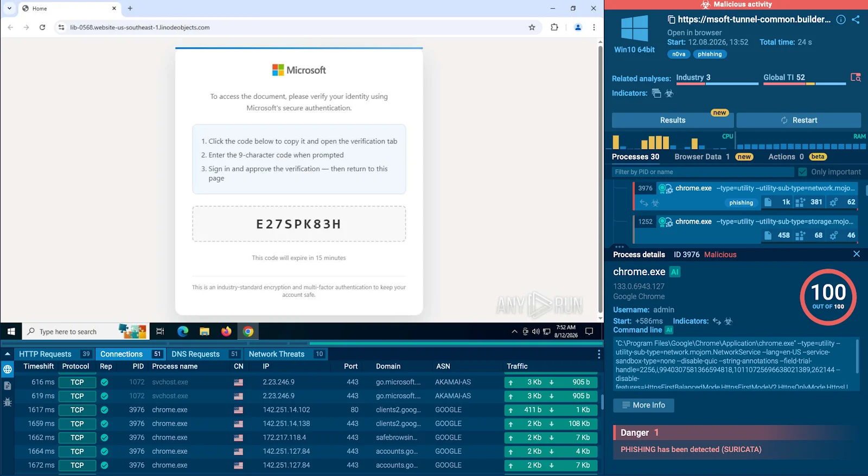Click the AI badge next to chrome.exe
Viewport: 868px width, 476px height.
[675, 272]
